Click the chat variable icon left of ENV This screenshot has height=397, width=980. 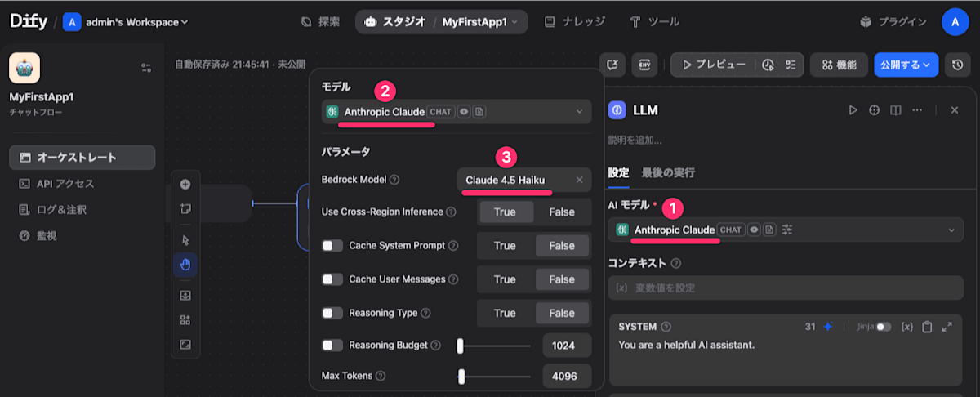612,65
